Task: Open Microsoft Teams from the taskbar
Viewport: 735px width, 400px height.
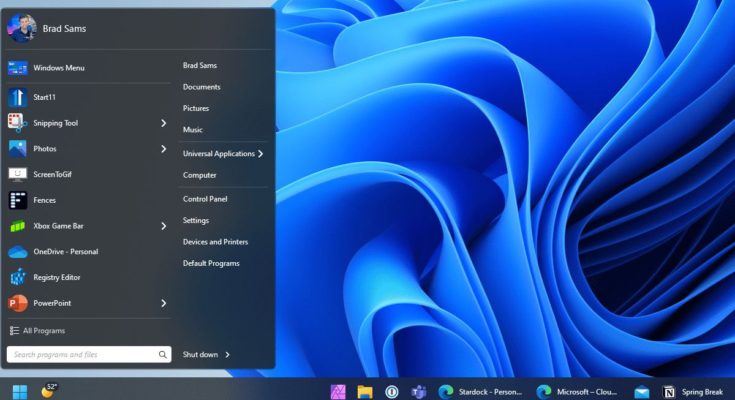Action: click(x=420, y=391)
